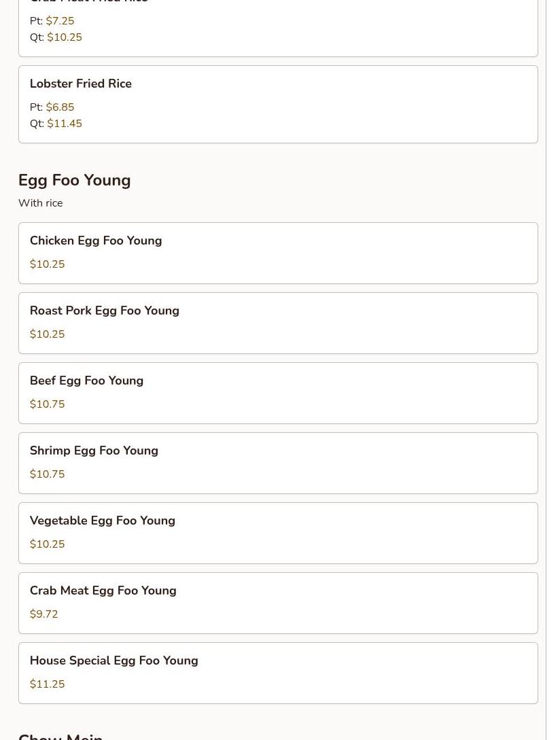Click the Lobster Fried Rice pint price $6.85
The height and width of the screenshot is (740, 560).
(60, 107)
